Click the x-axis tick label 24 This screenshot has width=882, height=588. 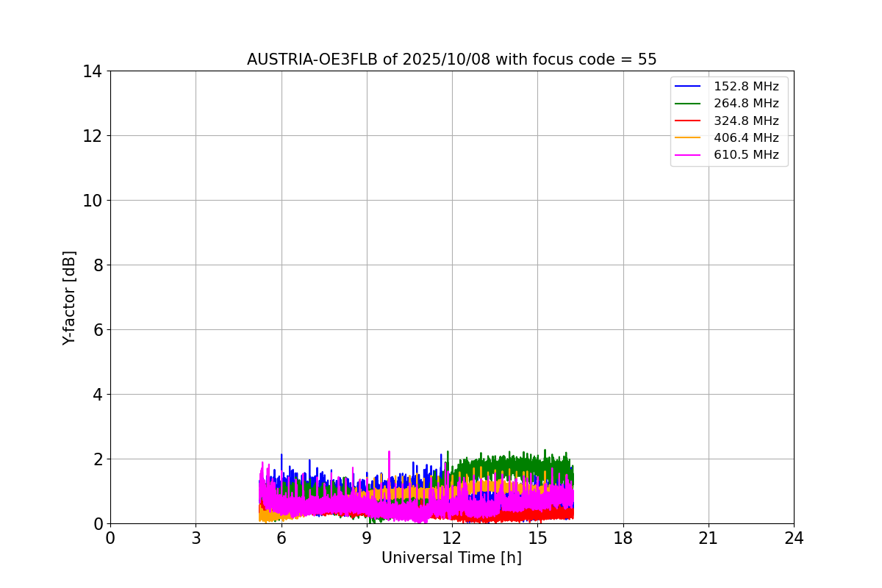794,538
